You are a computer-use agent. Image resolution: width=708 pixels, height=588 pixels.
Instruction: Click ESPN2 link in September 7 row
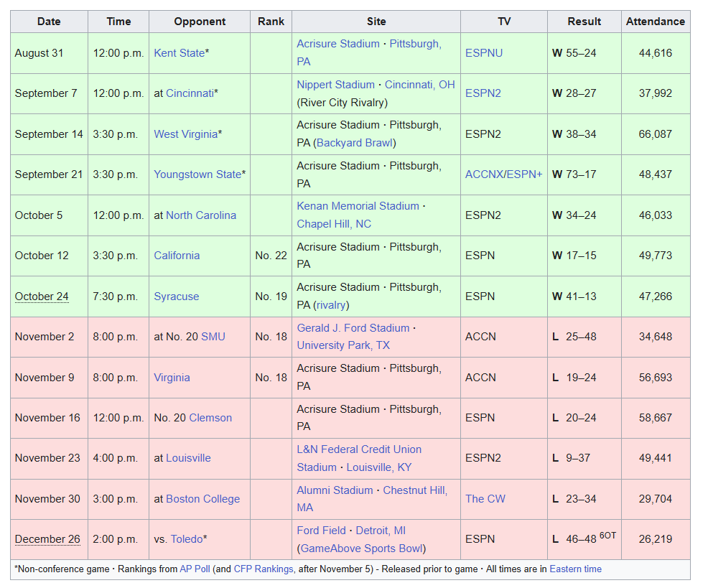[x=483, y=93]
